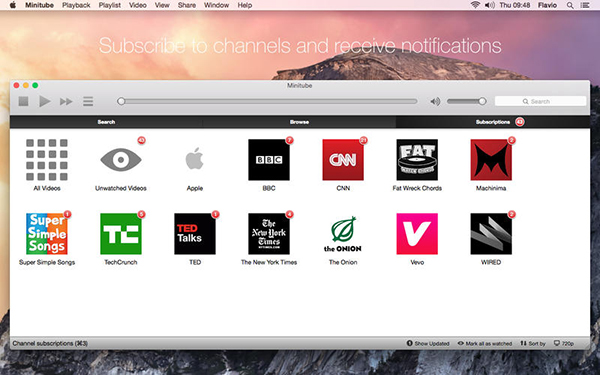600x375 pixels.
Task: Open the TED Talks channel
Action: tap(195, 234)
